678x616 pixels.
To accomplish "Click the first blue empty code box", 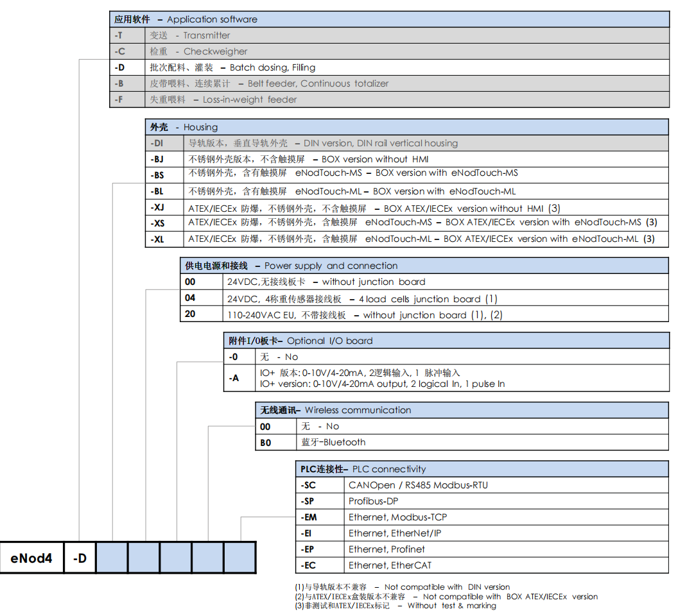I will pyautogui.click(x=112, y=558).
